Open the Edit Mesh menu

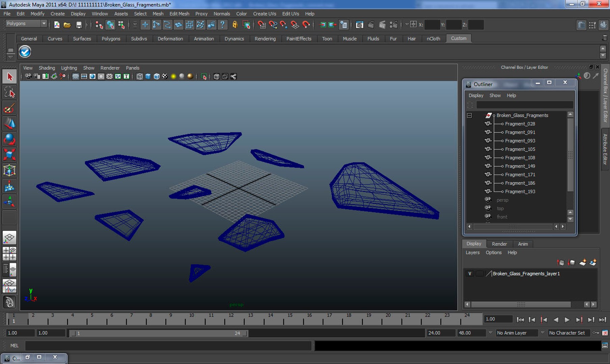click(x=179, y=14)
